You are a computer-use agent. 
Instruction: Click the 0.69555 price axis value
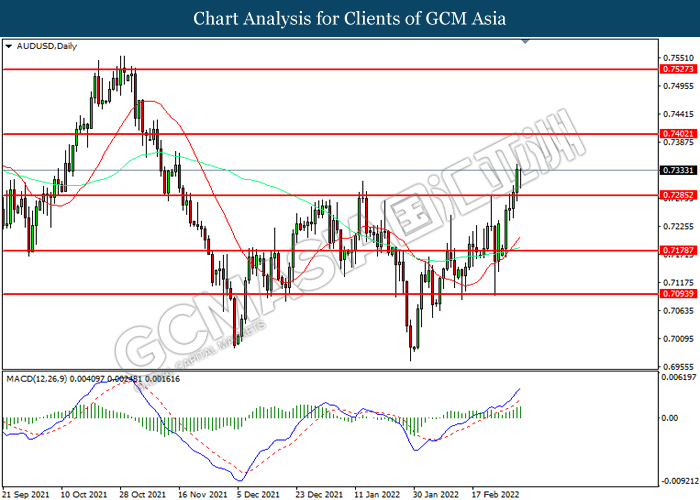(679, 367)
